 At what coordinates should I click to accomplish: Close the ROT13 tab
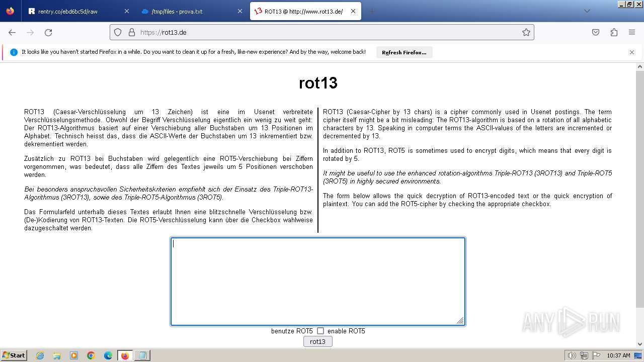[x=353, y=11]
